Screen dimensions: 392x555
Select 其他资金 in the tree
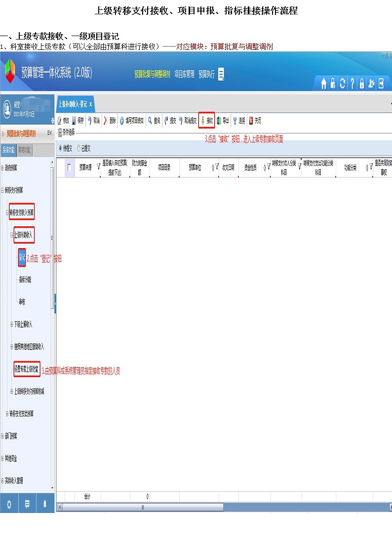click(11, 458)
